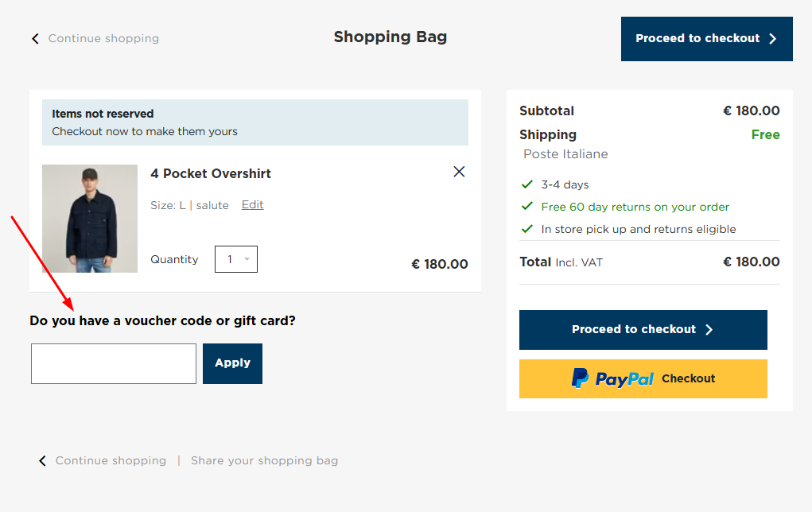Click the checkmark beside in-store pickup eligibility
Screen dimensions: 812x512
point(526,229)
